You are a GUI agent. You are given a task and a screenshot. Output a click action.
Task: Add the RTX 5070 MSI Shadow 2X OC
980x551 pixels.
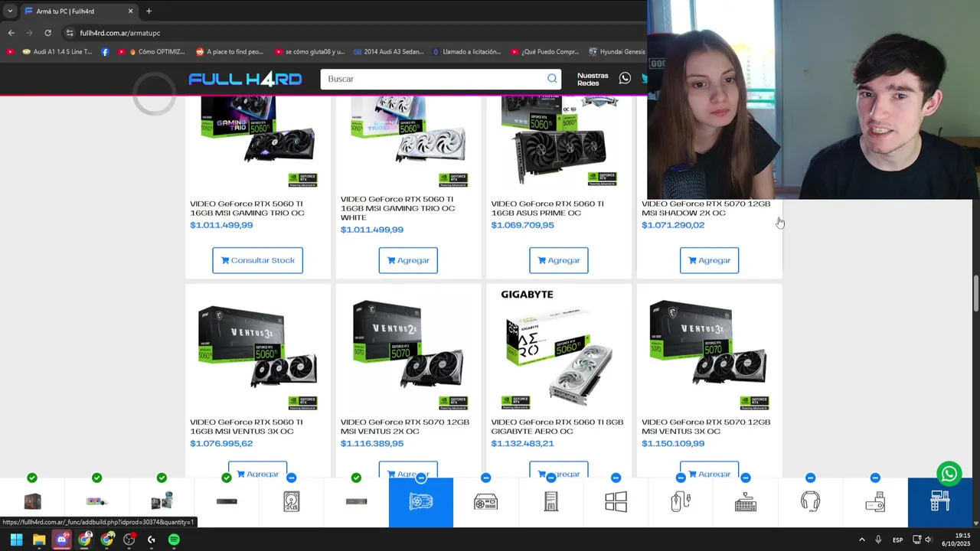(x=709, y=260)
